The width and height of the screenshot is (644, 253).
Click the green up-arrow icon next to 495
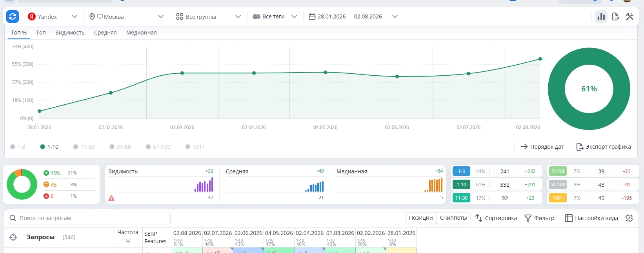(x=46, y=173)
